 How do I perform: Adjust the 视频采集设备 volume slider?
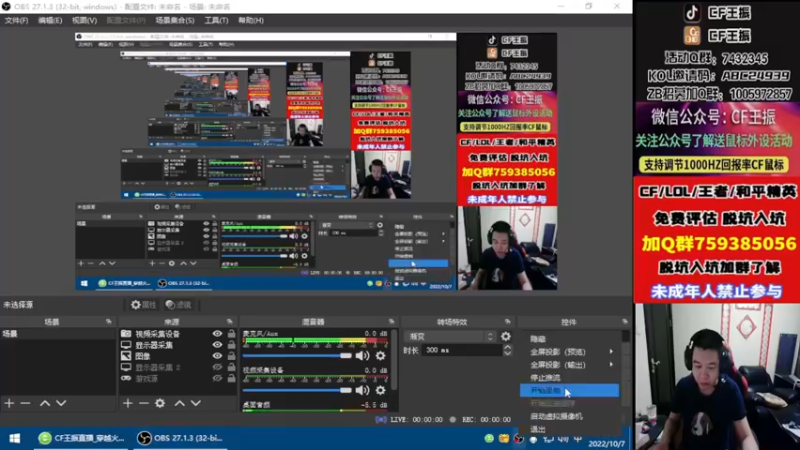pos(297,390)
